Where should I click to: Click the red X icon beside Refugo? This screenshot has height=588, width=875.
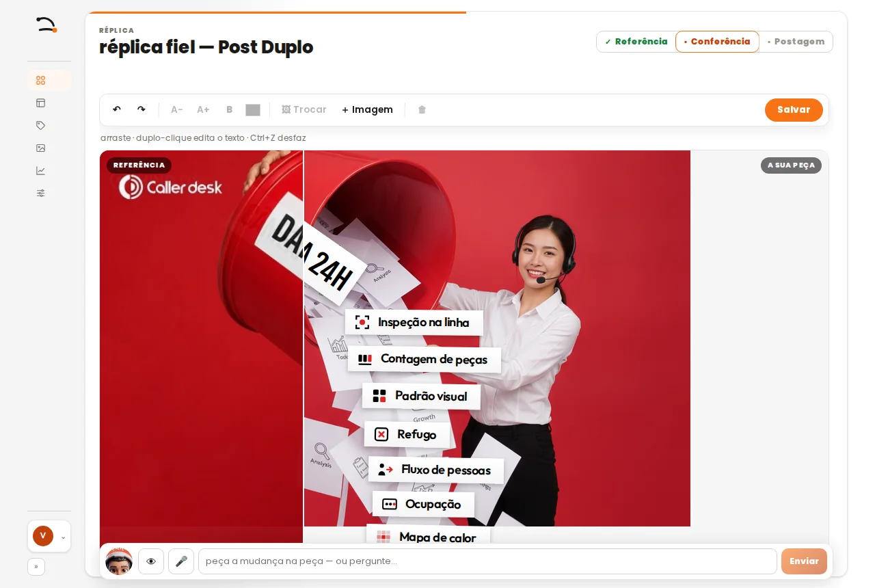tap(381, 435)
